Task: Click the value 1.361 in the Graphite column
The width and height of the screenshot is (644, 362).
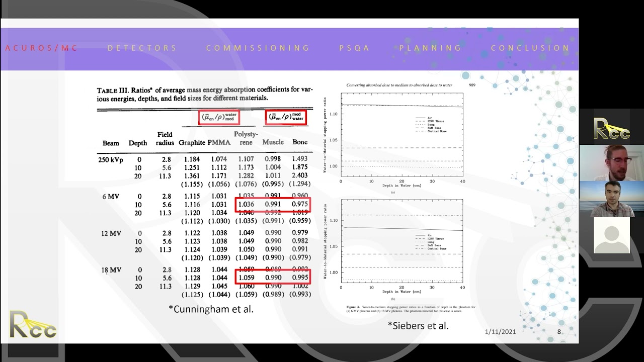Action: (x=192, y=176)
